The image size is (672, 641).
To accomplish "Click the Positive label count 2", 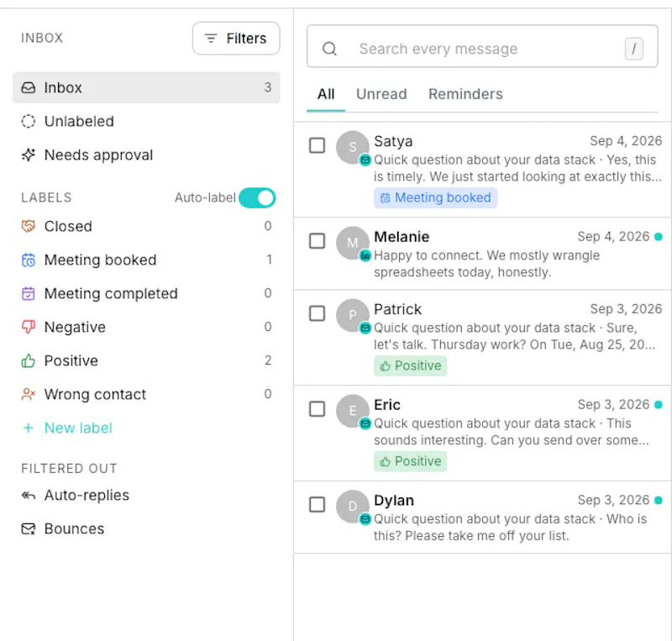I will [268, 360].
